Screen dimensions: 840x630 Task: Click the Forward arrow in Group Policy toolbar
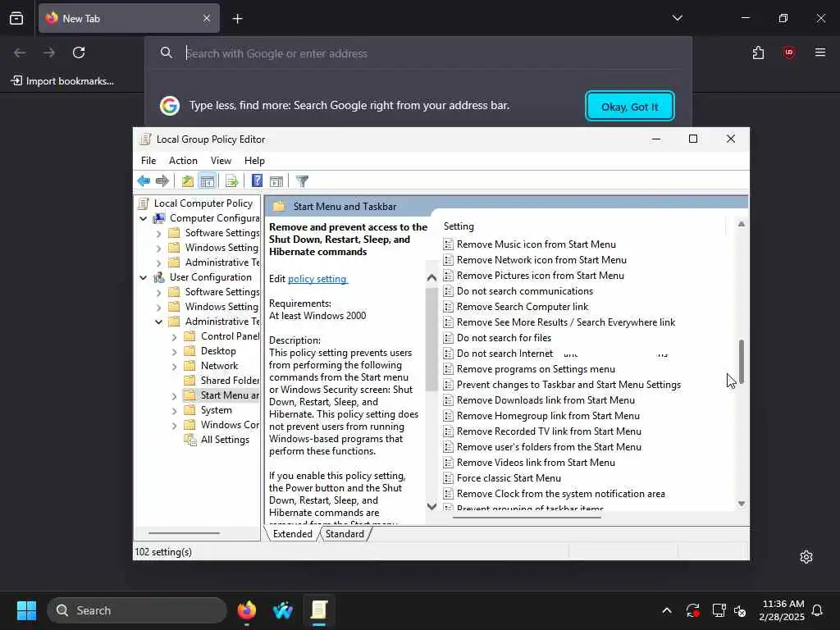[x=162, y=181]
